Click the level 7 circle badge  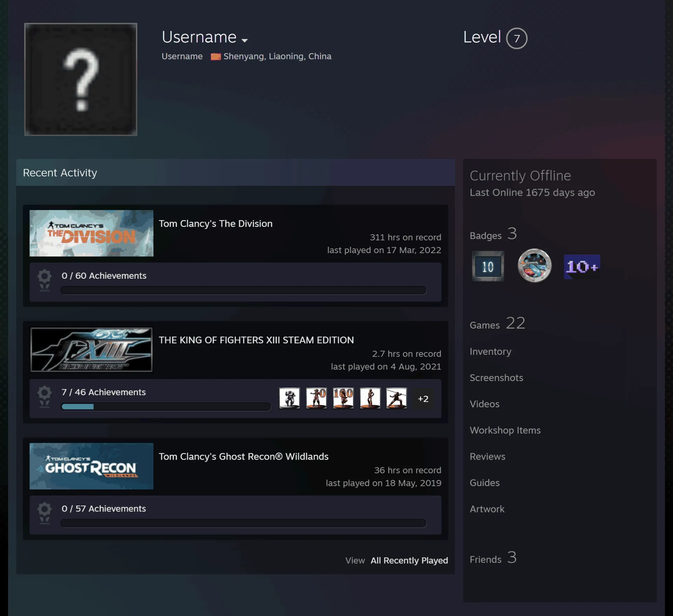(x=517, y=38)
